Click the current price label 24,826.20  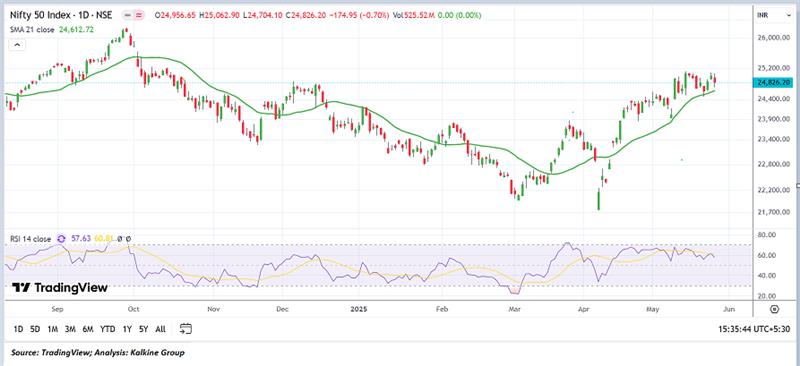[x=774, y=82]
